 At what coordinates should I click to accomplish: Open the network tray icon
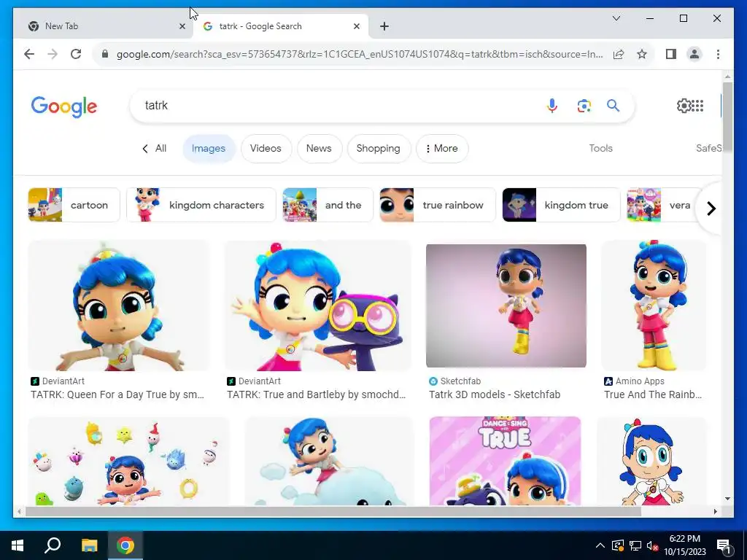635,545
